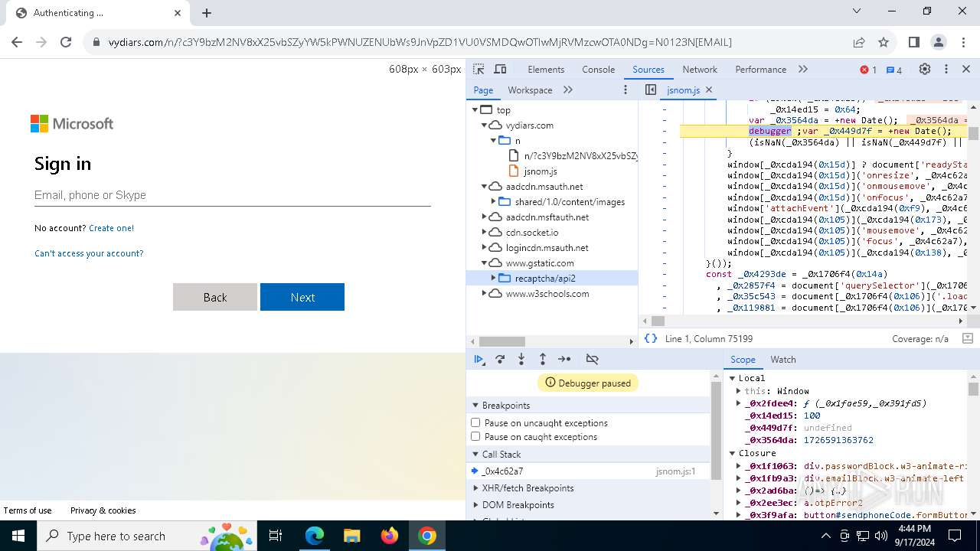The height and width of the screenshot is (551, 980).
Task: Click the blue issues counter badge
Action: click(893, 70)
